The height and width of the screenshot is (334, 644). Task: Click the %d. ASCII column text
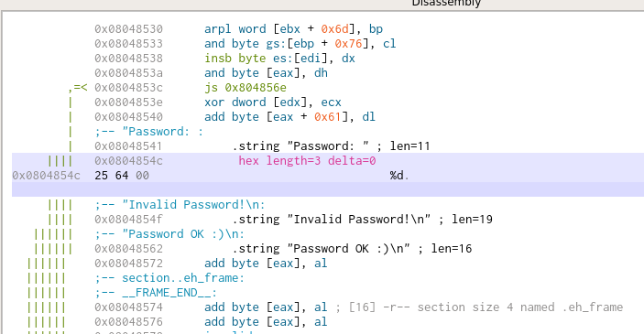pos(399,176)
